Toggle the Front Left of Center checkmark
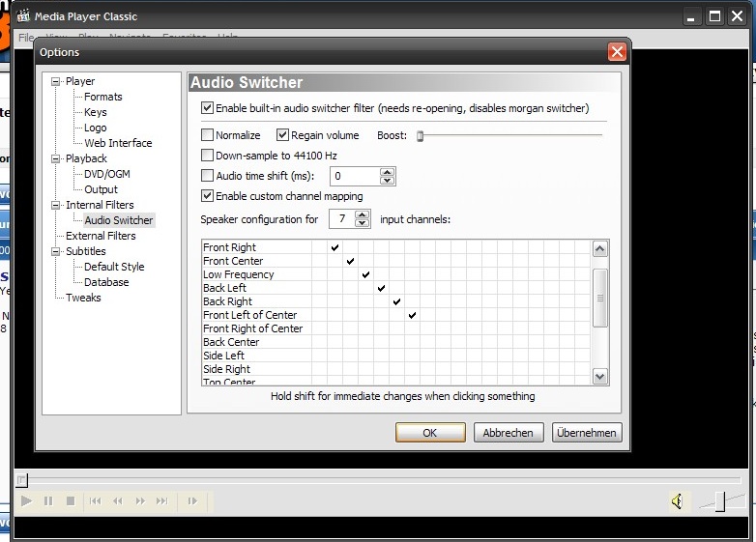The width and height of the screenshot is (756, 542). [x=412, y=315]
